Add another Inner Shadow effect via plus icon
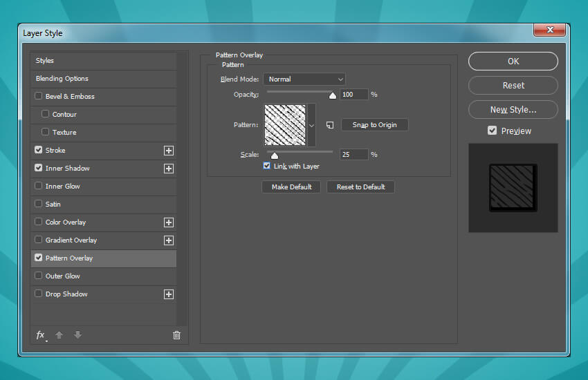 [168, 169]
